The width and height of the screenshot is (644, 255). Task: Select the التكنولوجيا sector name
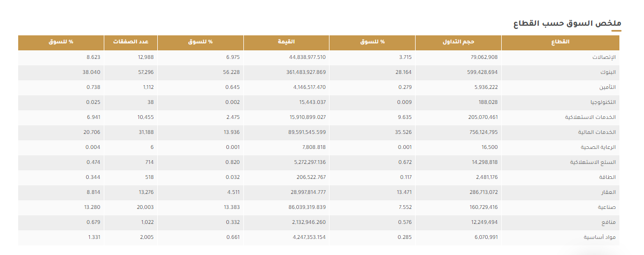coord(603,102)
